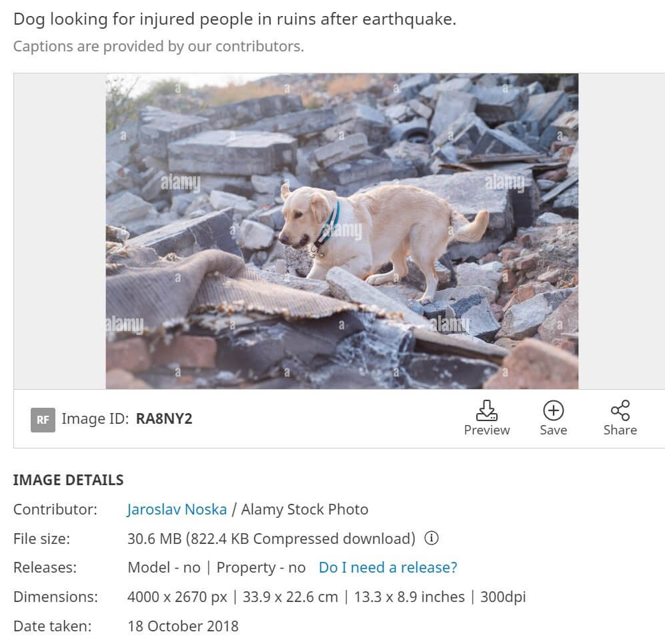665x644 pixels.
Task: Click the date taken 18 October 2018
Action: point(183,626)
